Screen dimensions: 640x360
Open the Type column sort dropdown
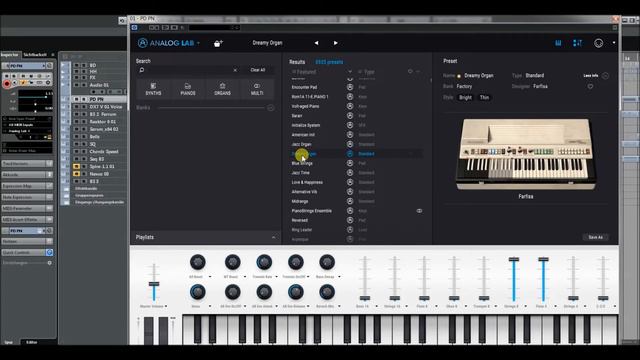(x=366, y=72)
